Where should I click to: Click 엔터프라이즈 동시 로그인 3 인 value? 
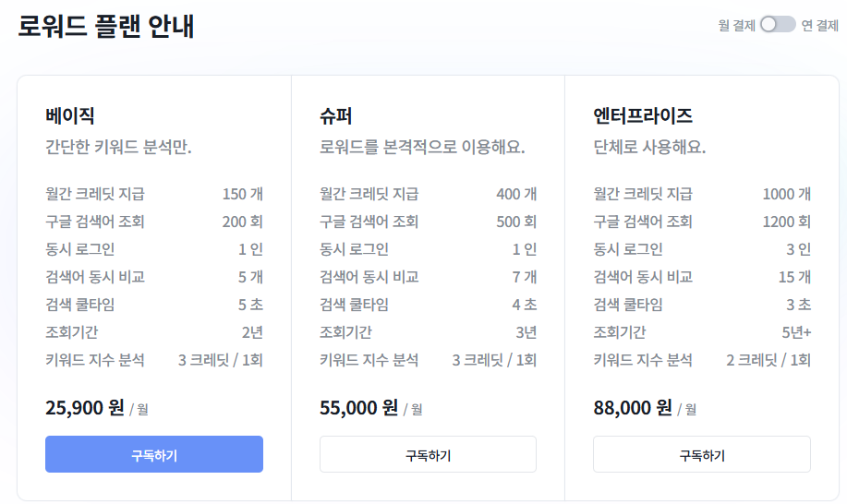(798, 248)
